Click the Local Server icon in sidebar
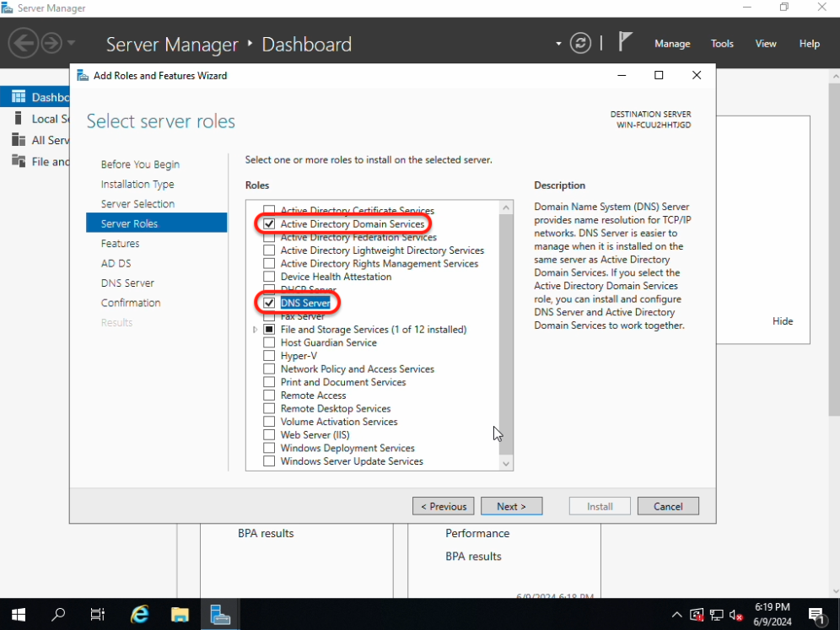 19,118
